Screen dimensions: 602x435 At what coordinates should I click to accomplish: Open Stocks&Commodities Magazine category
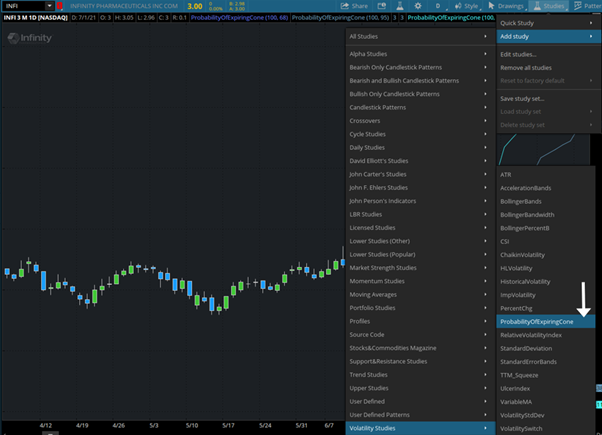[418, 348]
